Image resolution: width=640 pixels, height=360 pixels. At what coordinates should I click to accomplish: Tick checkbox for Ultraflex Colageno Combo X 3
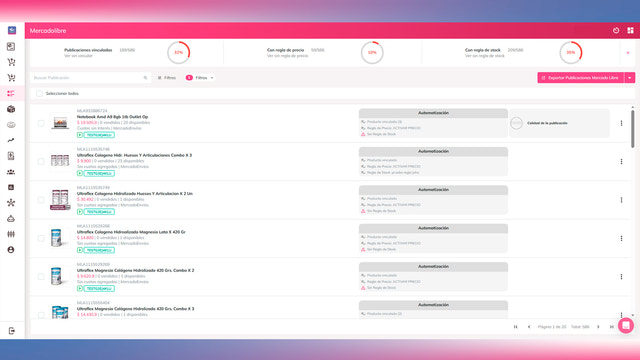41,161
